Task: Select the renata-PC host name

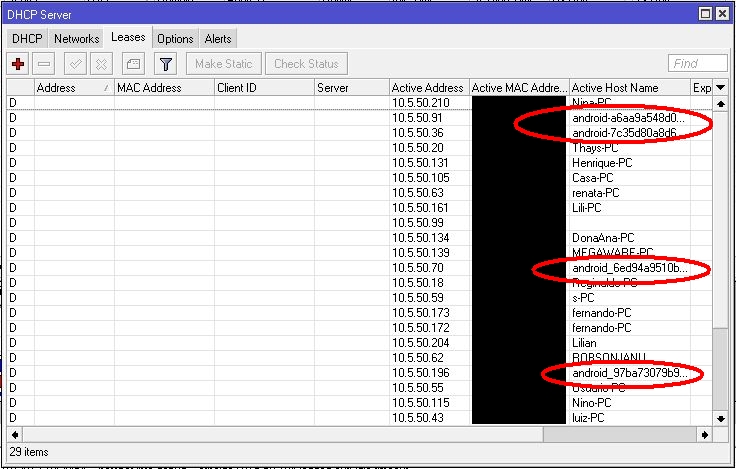Action: point(596,193)
